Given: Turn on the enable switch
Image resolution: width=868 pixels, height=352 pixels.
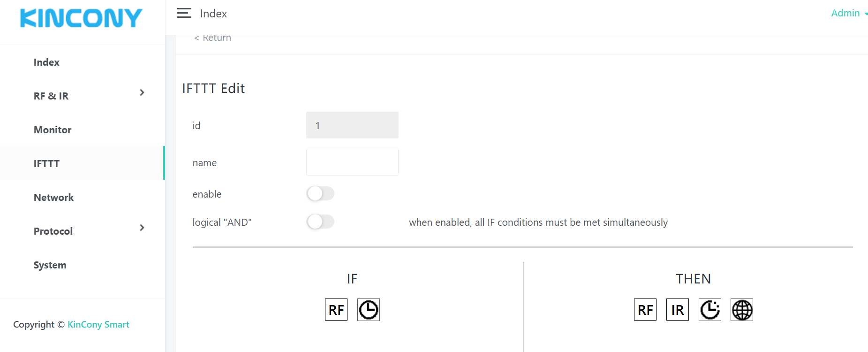Looking at the screenshot, I should [x=320, y=193].
